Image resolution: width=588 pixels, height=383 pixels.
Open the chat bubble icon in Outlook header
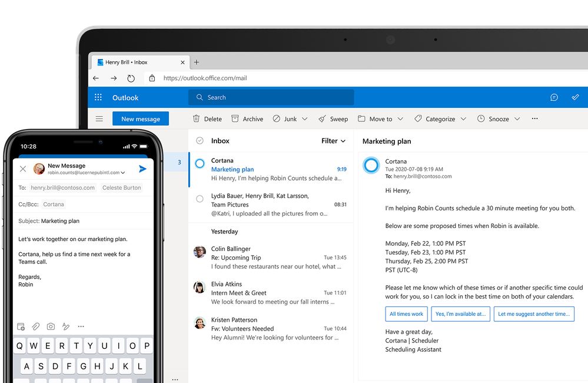554,97
